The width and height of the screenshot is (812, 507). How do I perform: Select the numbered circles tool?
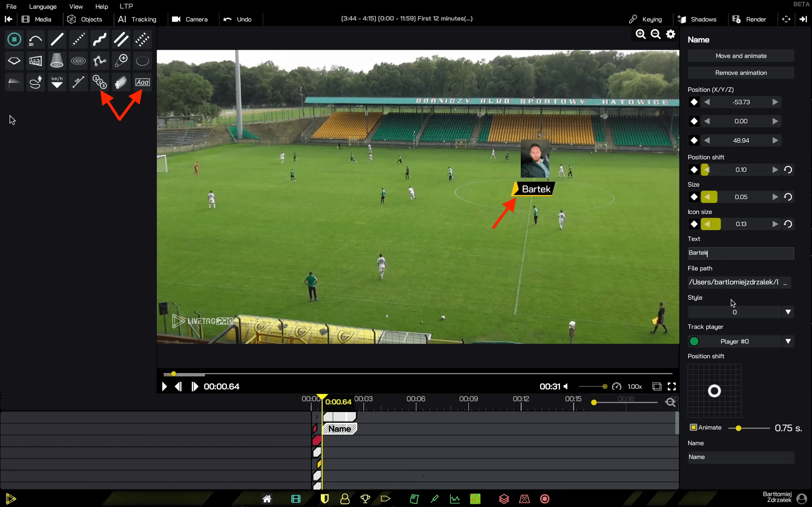[100, 82]
